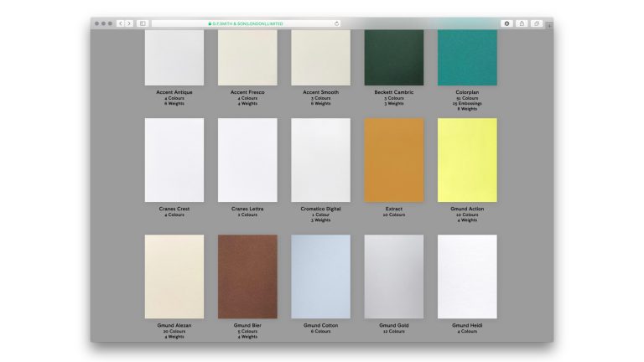Click the Accent Antique title link
644x362 pixels.
pos(174,92)
